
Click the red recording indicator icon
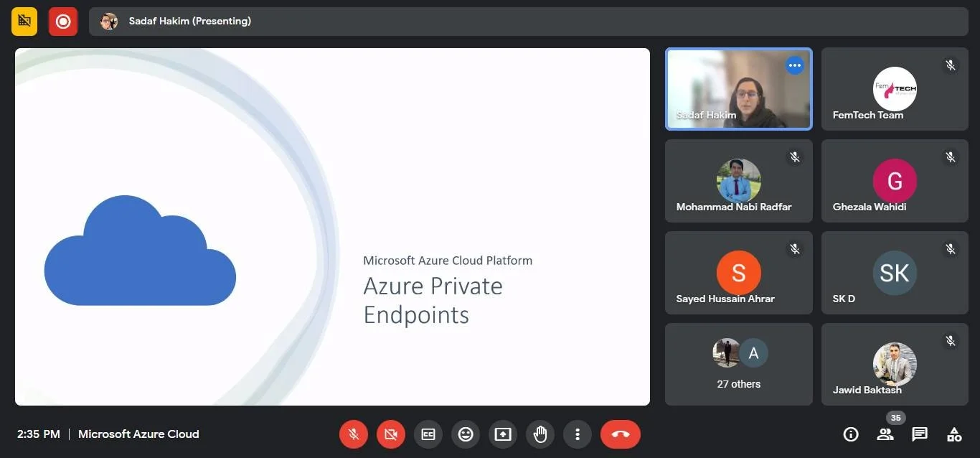tap(63, 22)
